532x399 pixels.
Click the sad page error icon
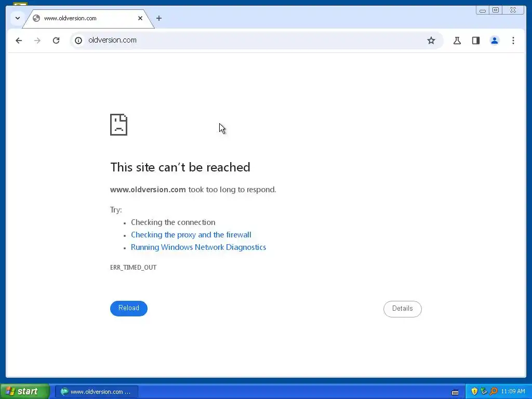pos(119,125)
